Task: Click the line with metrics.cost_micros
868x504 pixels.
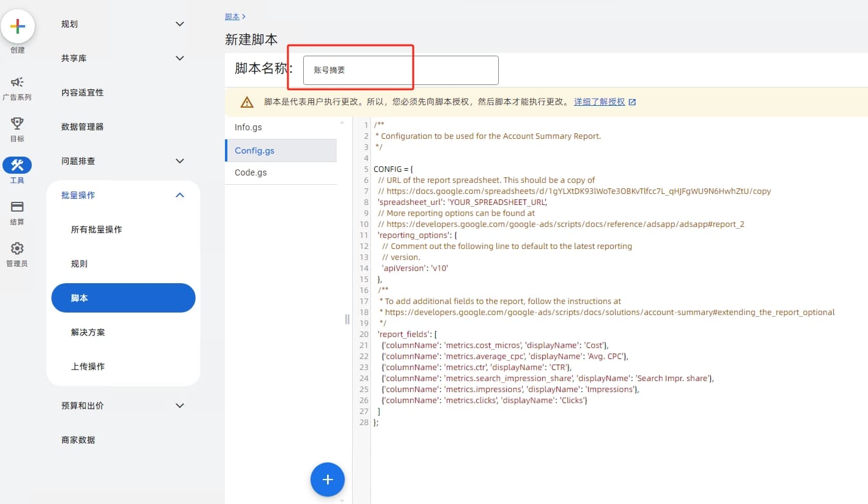Action: (x=495, y=345)
